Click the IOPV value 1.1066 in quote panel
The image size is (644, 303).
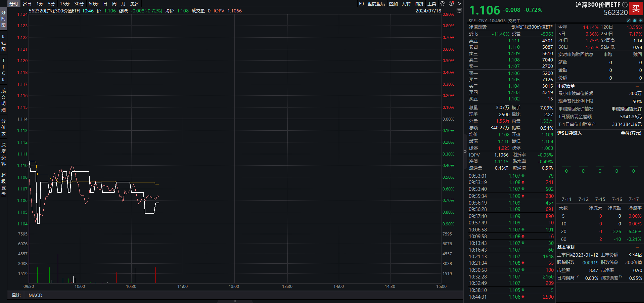pos(501,155)
